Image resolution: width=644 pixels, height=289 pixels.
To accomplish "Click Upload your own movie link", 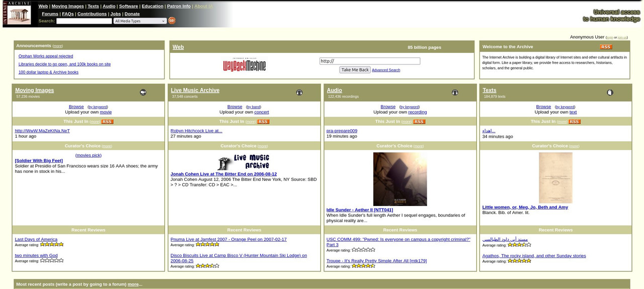I will click(106, 112).
